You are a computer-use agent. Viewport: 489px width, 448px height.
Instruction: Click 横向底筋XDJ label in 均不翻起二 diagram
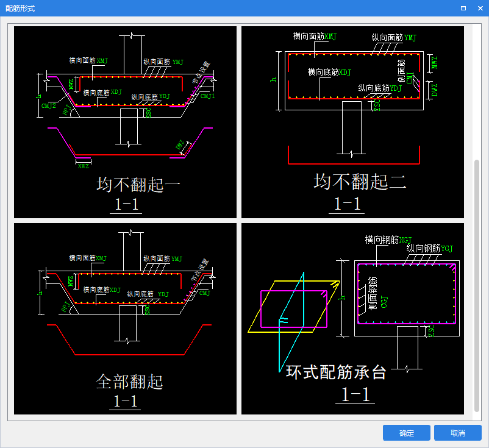point(329,73)
